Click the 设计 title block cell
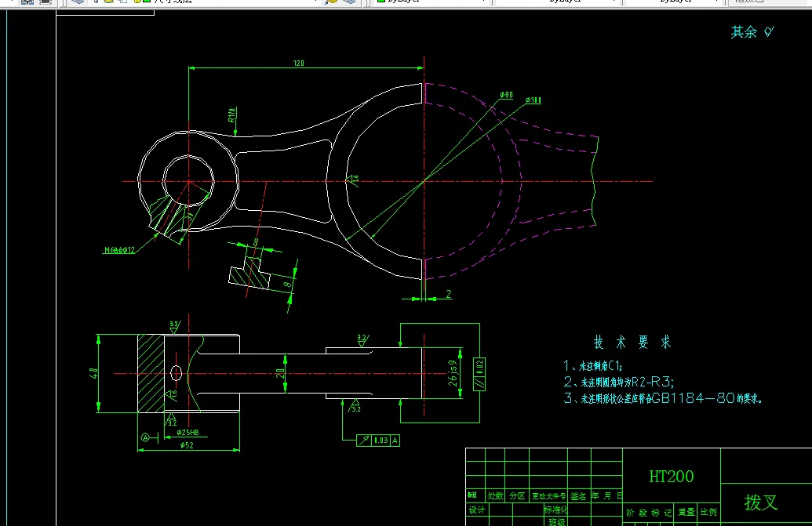 point(477,510)
